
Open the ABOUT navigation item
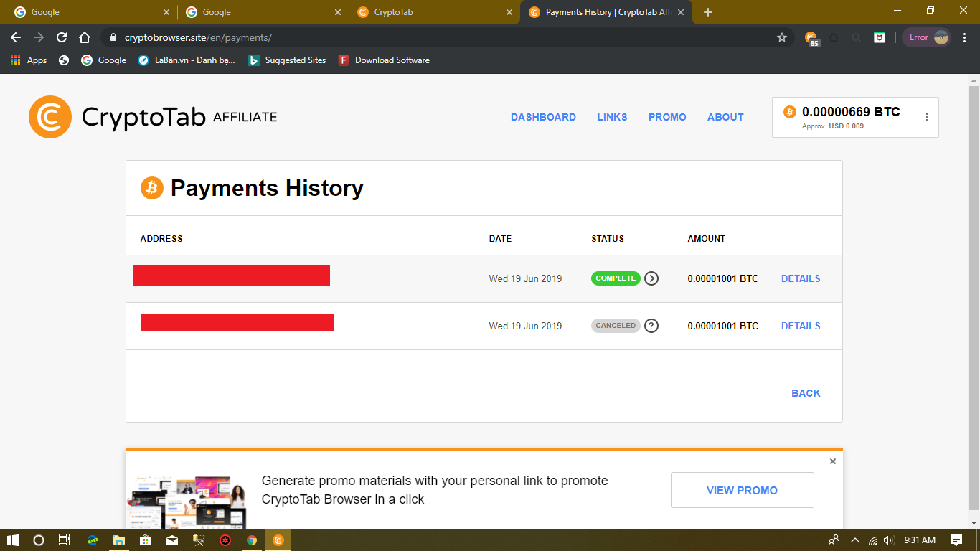(x=725, y=117)
